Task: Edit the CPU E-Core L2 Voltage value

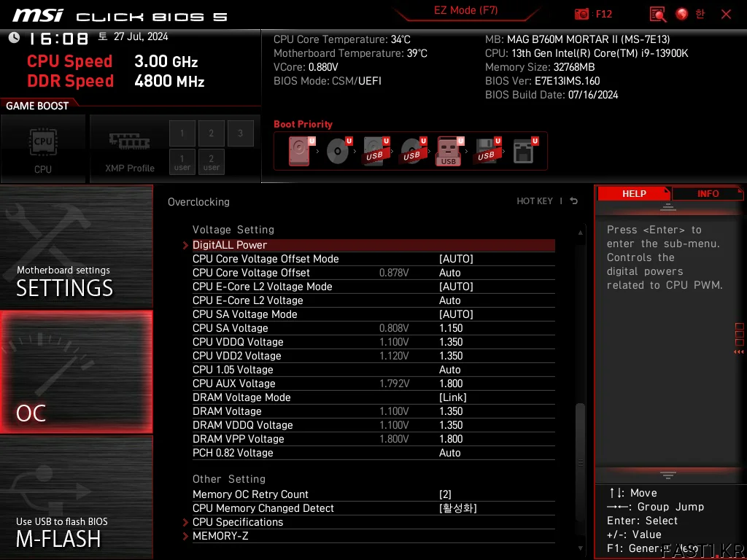Action: (449, 300)
